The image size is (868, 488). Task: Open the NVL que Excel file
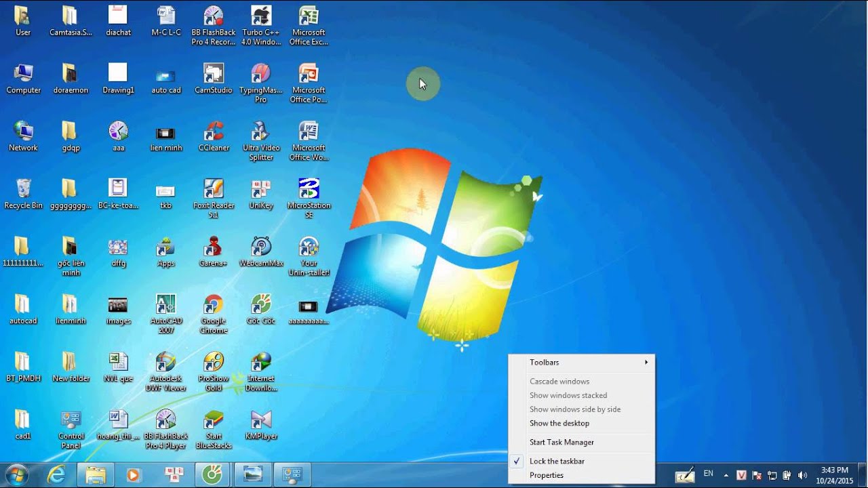tap(119, 367)
